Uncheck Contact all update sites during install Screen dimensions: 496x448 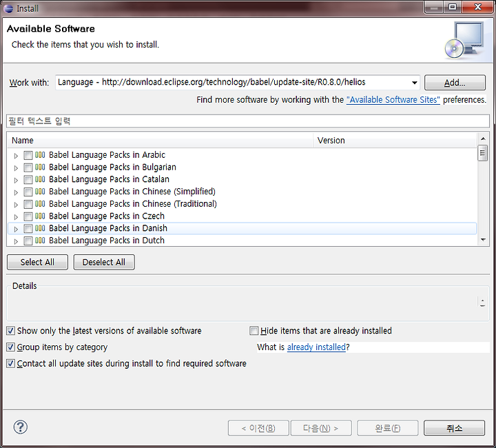(10, 363)
